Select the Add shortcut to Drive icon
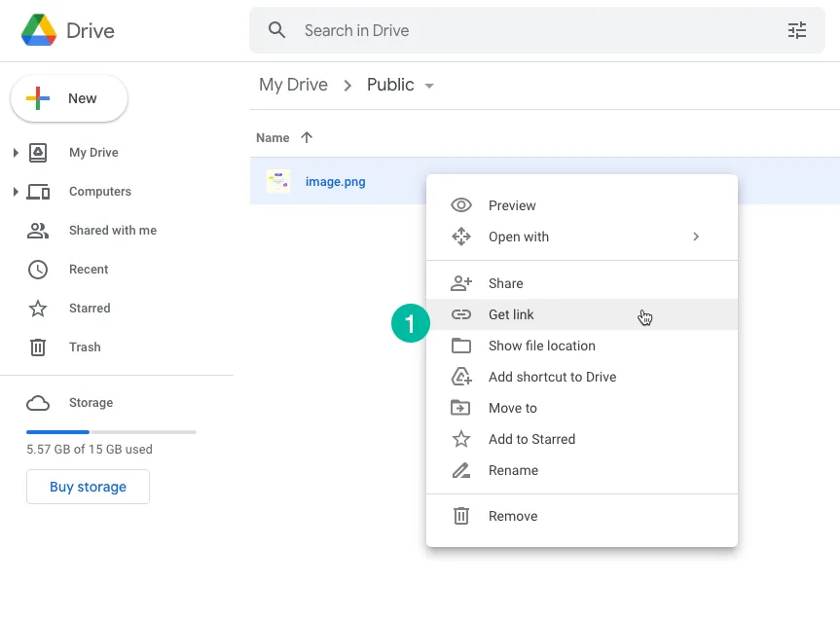 (460, 377)
